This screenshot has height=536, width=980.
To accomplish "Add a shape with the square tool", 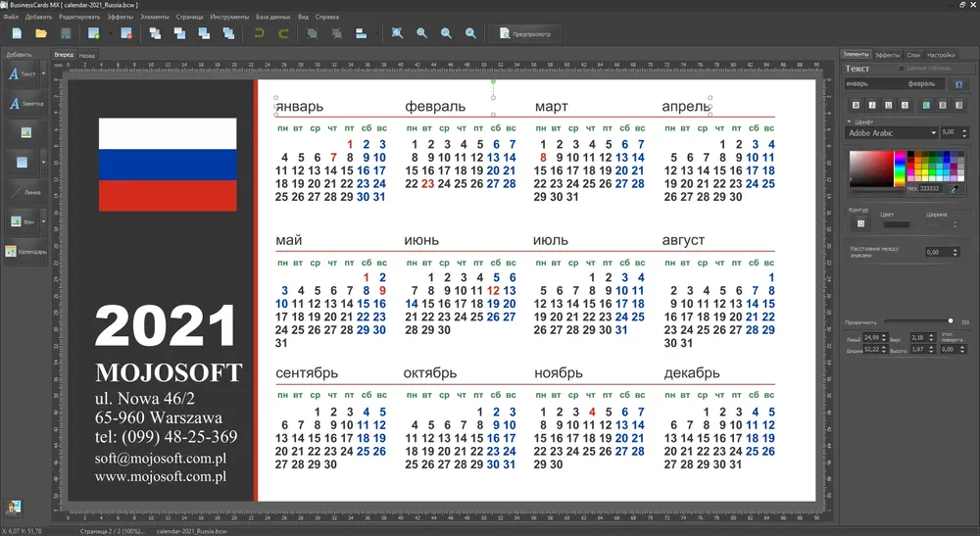I will tap(22, 163).
